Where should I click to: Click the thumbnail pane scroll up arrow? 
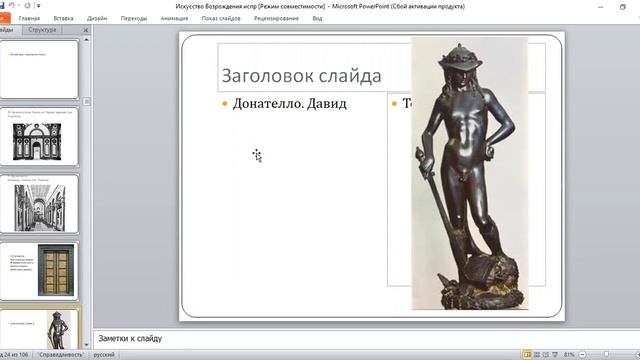[86, 40]
